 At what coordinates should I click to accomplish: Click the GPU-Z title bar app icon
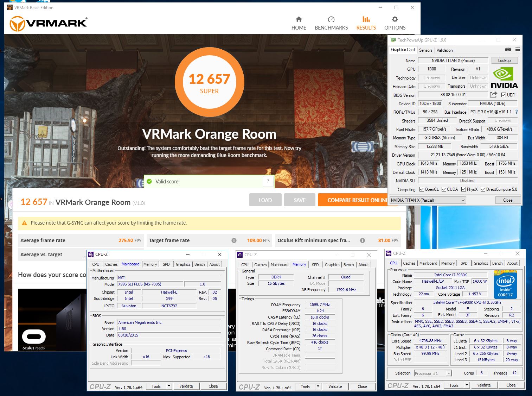point(393,40)
